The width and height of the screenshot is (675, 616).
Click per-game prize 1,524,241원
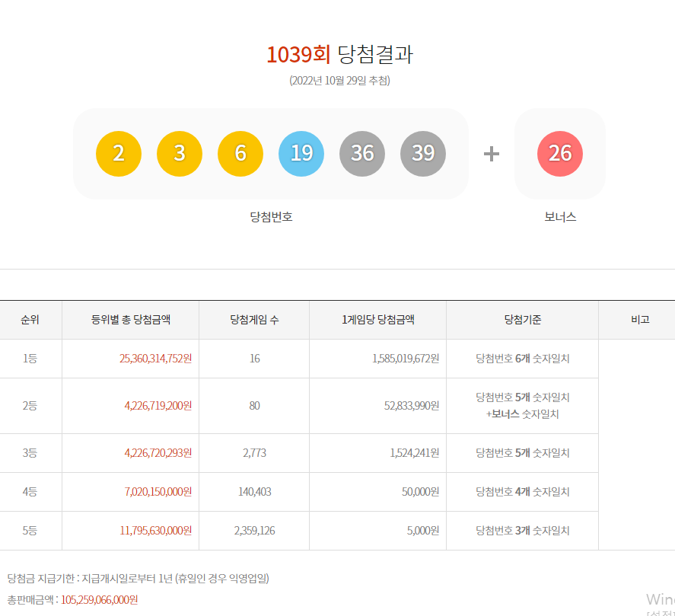(415, 453)
